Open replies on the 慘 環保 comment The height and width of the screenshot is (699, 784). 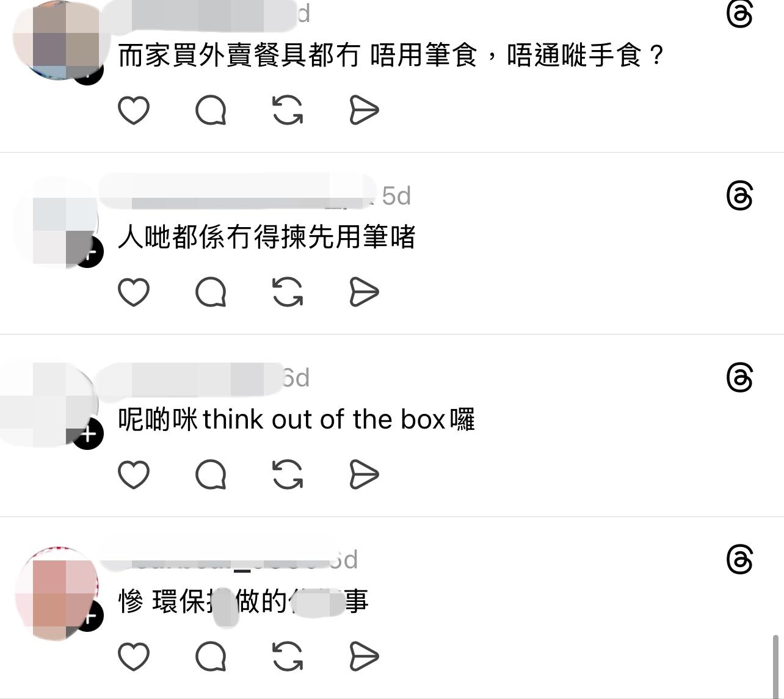tap(211, 656)
